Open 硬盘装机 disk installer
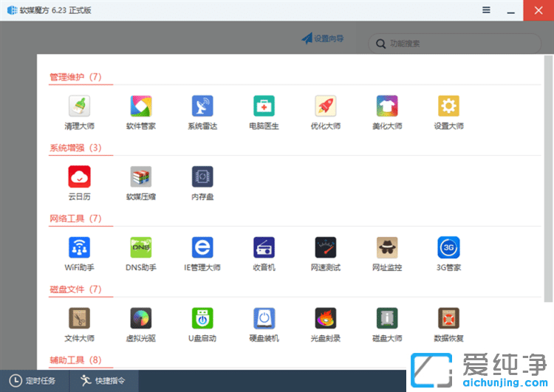554x392 pixels. point(264,318)
